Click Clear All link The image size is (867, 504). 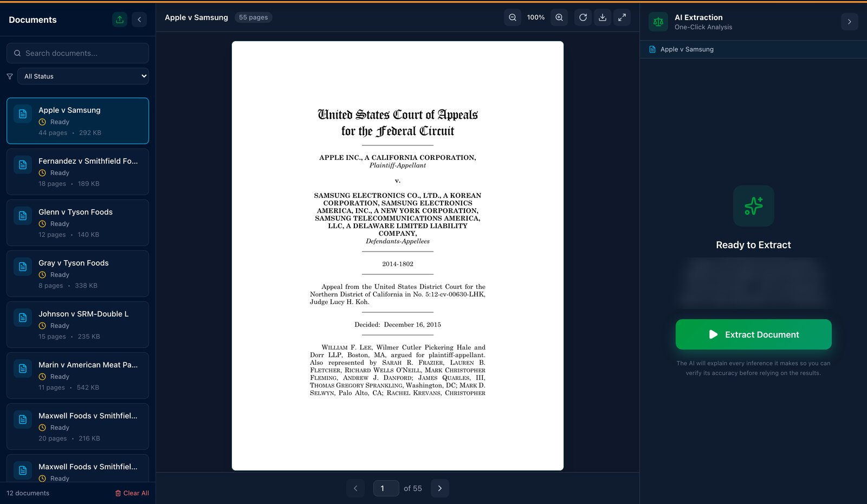pyautogui.click(x=132, y=493)
